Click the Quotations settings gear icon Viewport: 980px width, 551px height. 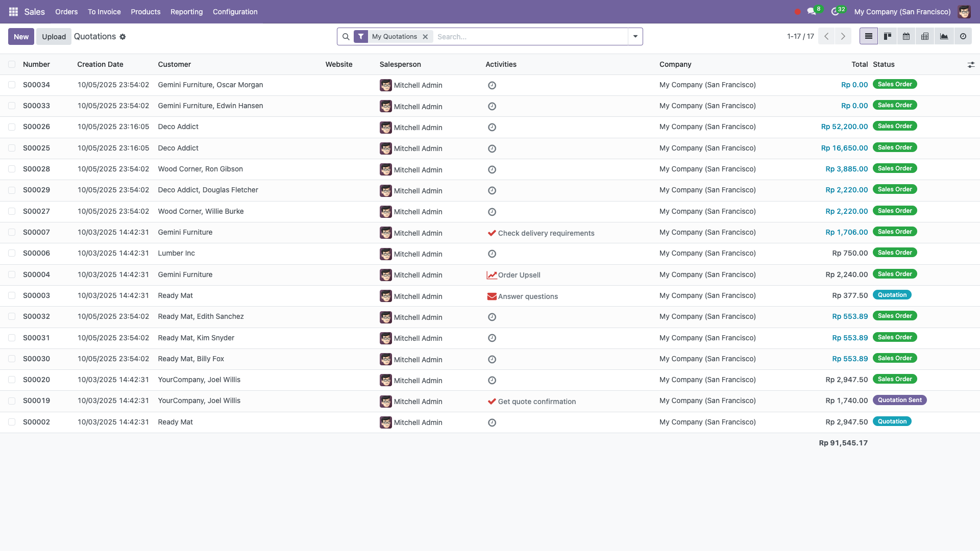(122, 37)
